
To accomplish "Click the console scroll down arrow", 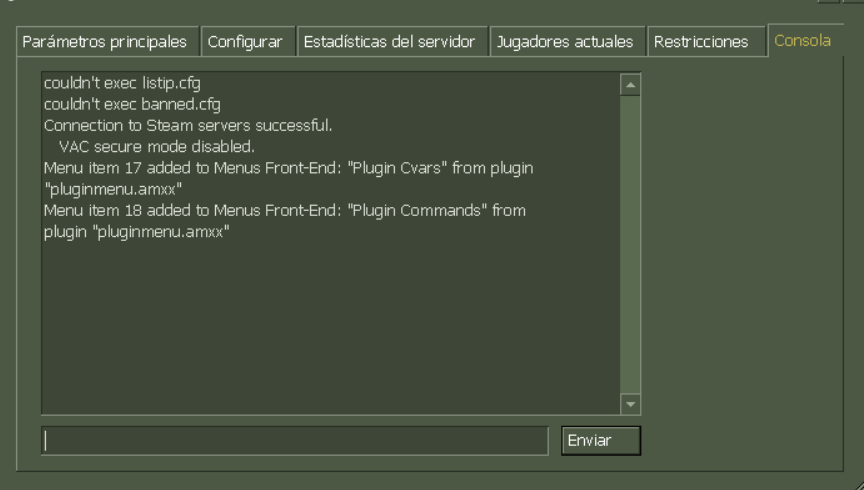I will 630,403.
